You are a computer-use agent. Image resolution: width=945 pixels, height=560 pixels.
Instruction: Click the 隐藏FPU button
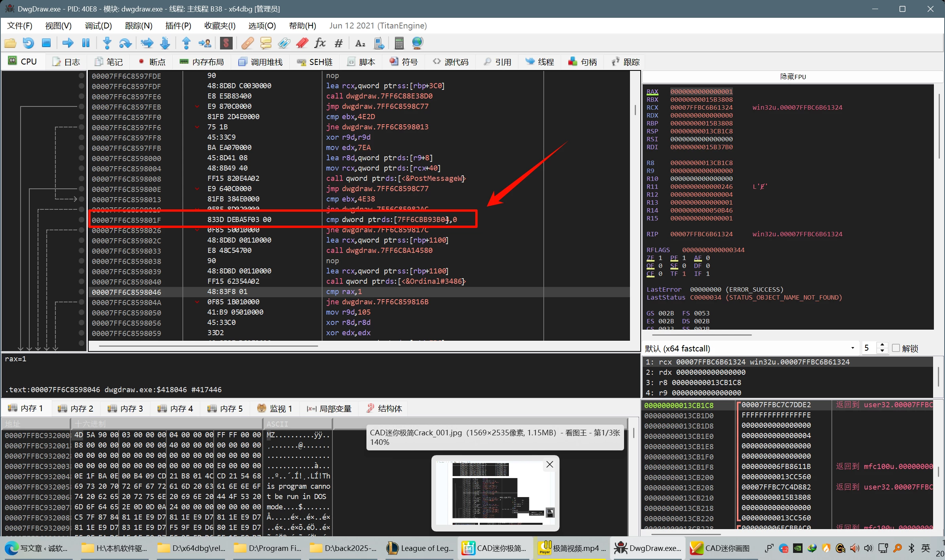793,77
